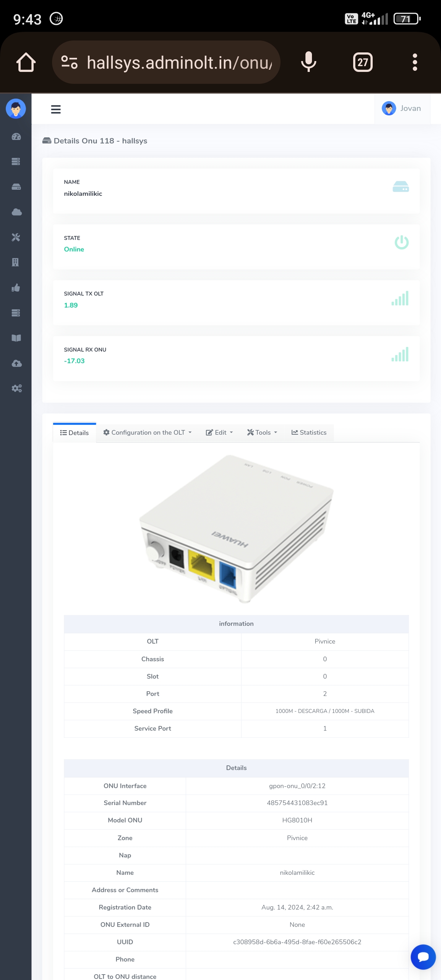The image size is (441, 980).
Task: Expand the Tools dropdown menu
Action: click(262, 433)
